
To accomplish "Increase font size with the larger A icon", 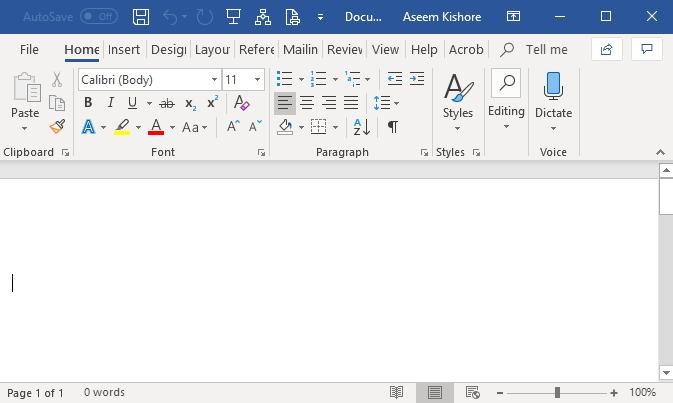I will tap(233, 127).
